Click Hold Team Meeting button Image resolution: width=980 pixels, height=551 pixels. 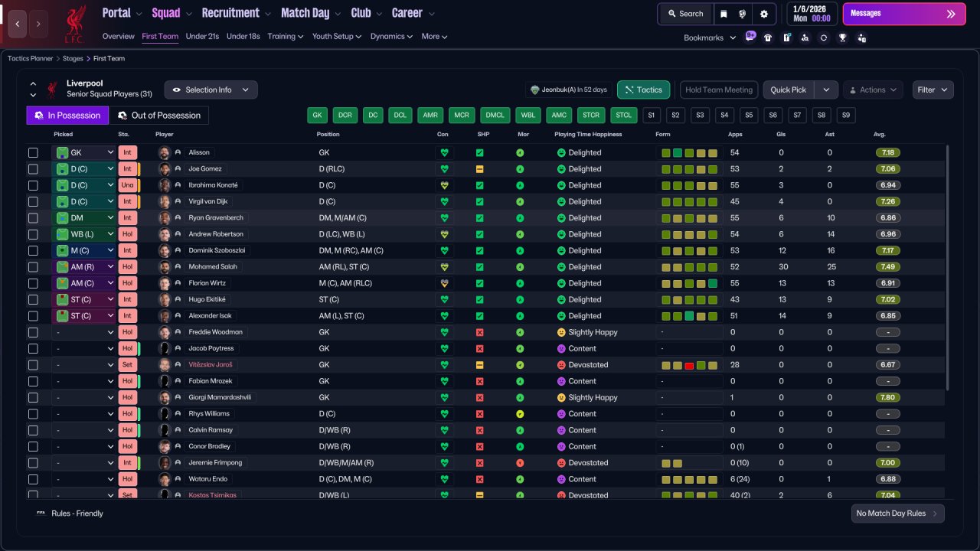[719, 90]
